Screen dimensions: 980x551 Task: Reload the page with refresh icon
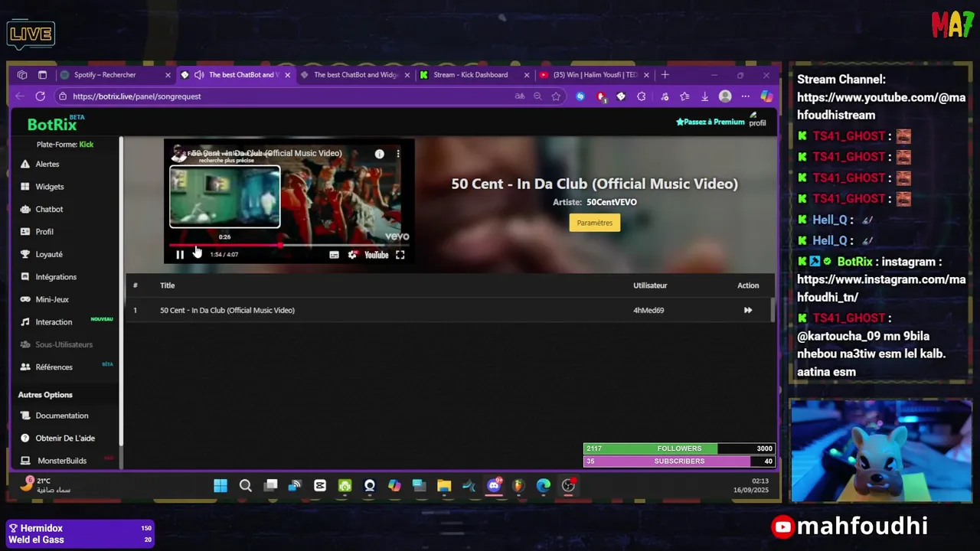coord(40,96)
